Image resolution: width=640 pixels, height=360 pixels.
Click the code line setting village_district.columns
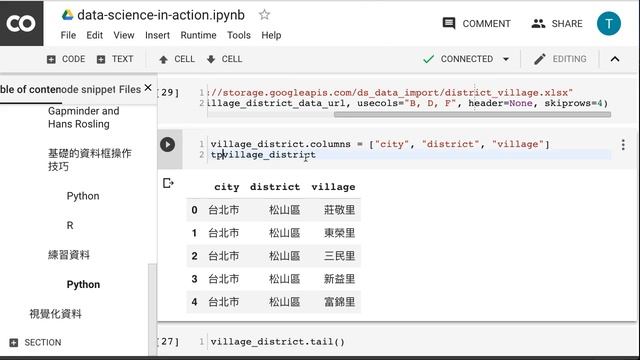pos(380,144)
